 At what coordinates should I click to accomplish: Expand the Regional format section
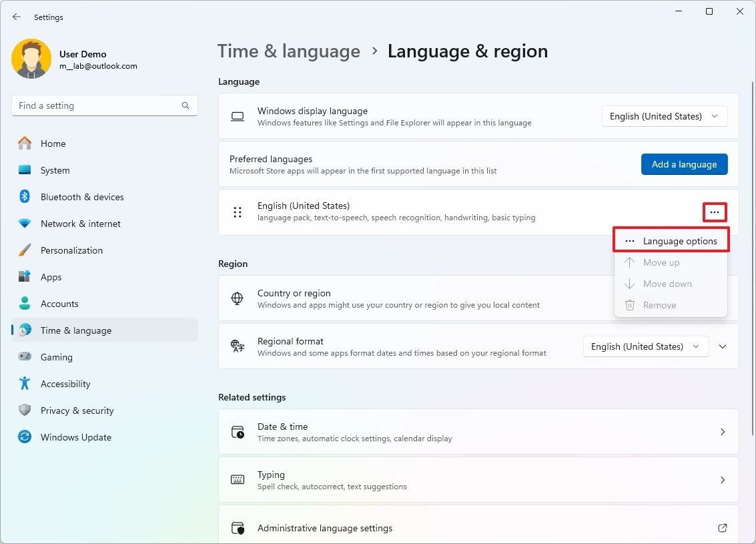pos(723,346)
